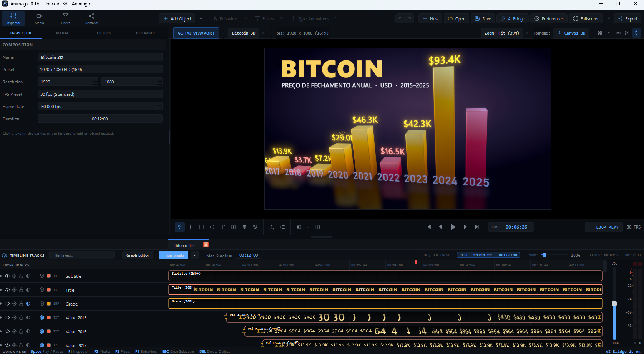Select the ACTIVE VIEWPORT tab

[196, 33]
